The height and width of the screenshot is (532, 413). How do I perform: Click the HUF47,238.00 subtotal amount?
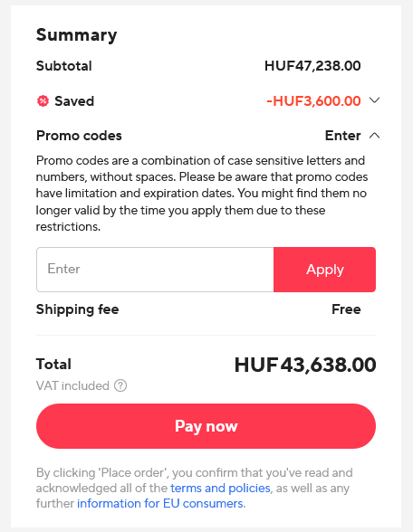pyautogui.click(x=312, y=66)
